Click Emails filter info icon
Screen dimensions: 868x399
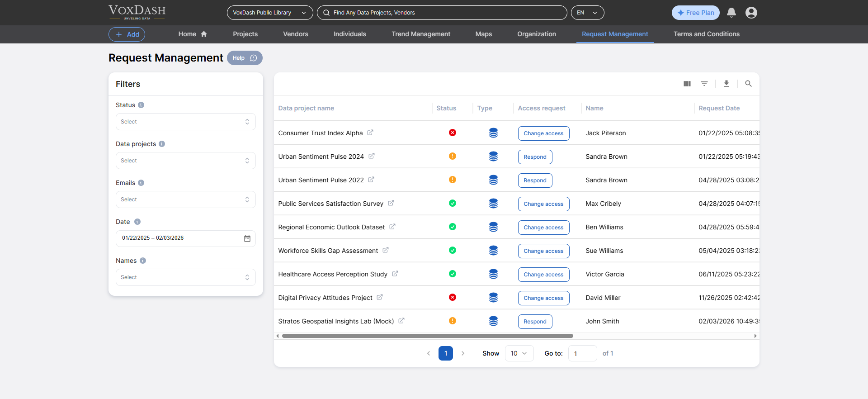(x=141, y=183)
